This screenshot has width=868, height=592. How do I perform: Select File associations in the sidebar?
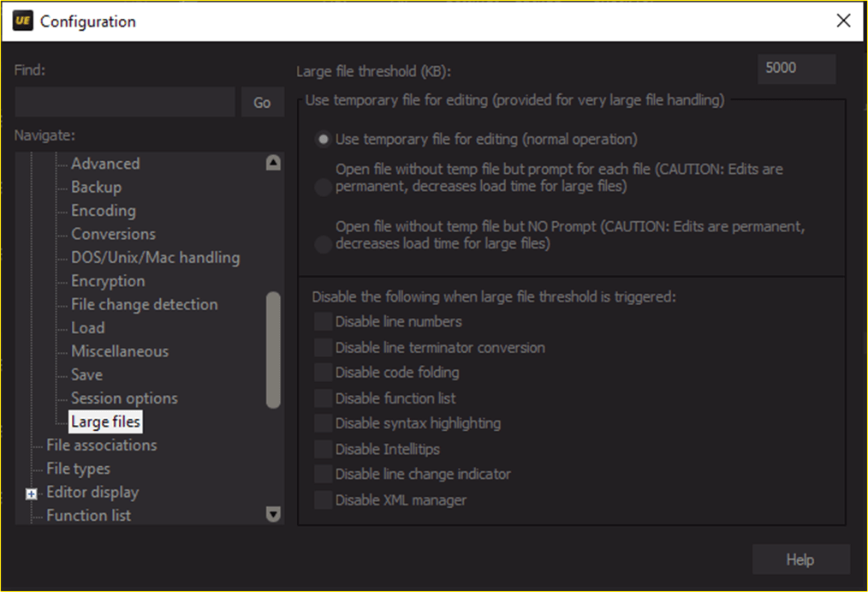tap(101, 445)
